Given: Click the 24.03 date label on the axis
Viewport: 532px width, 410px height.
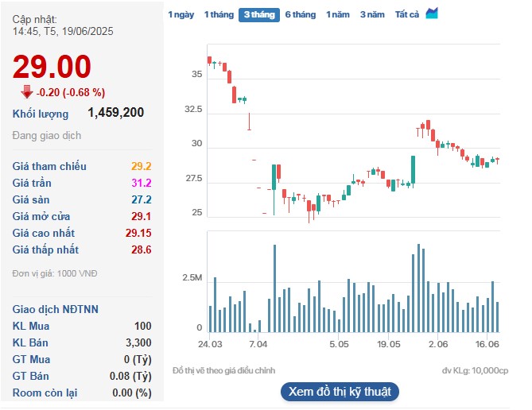Looking at the screenshot, I should point(209,344).
